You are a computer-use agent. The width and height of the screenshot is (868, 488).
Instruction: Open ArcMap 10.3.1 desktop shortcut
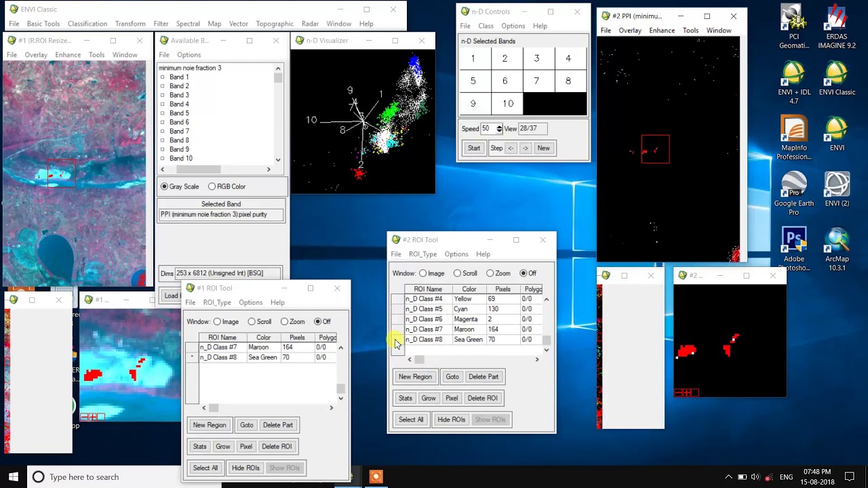[837, 249]
